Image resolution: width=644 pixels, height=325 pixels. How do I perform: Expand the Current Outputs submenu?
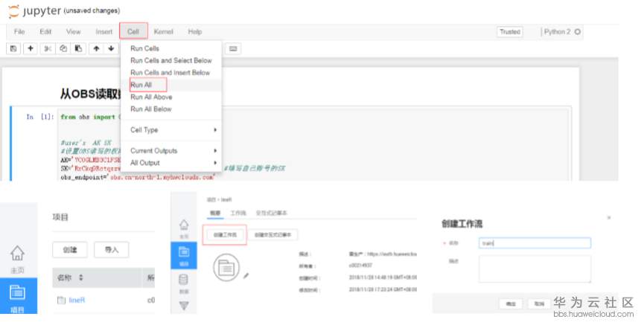click(x=171, y=151)
